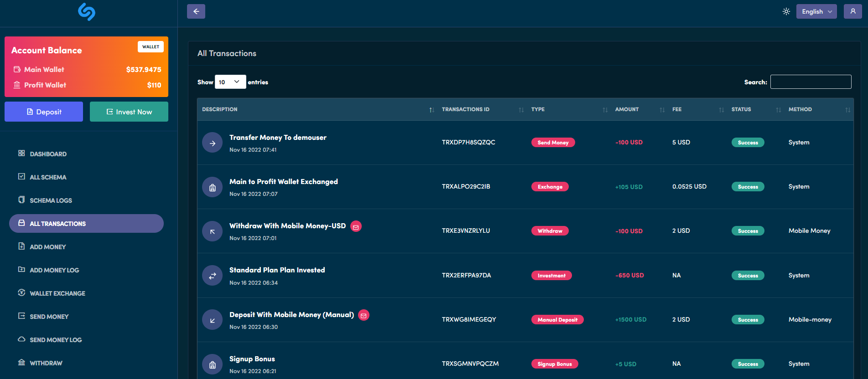Click the site logo icon
Screen dimensions: 868x379
tap(87, 12)
